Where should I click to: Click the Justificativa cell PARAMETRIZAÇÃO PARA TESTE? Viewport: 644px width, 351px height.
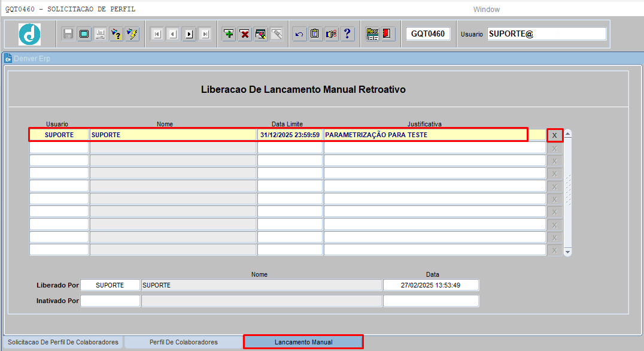click(435, 135)
